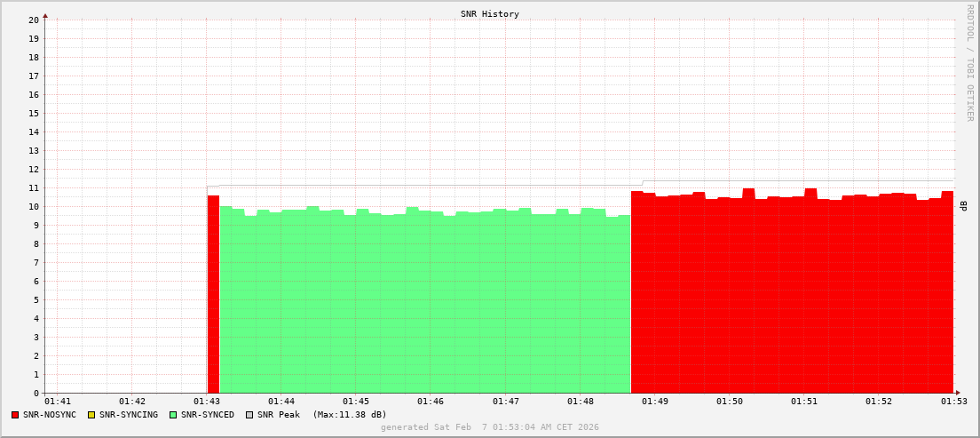The height and width of the screenshot is (438, 980).
Task: Click the yellow SNR-SYNCING legend swatch
Action: 91,415
